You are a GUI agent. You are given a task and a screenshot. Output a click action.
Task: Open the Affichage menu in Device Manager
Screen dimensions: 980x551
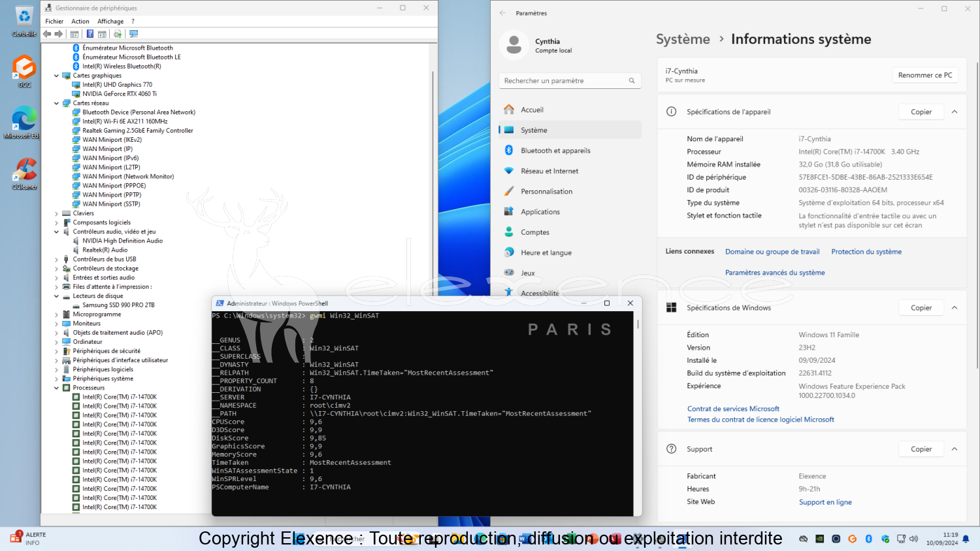(x=110, y=22)
